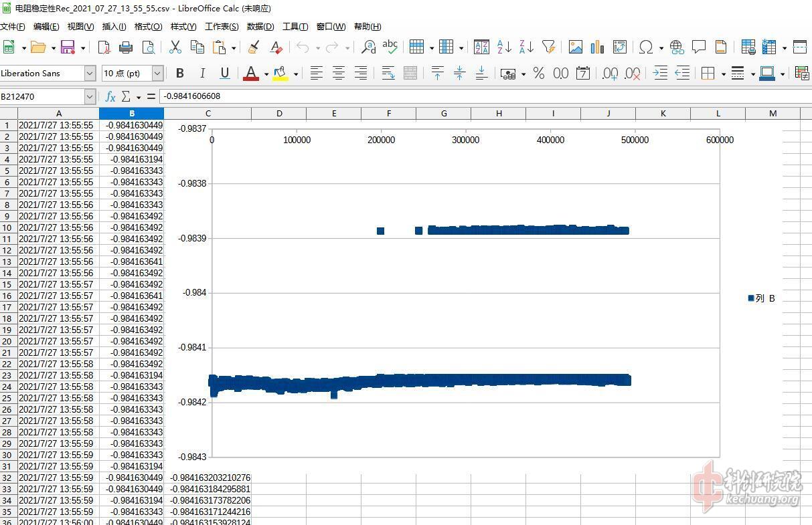Viewport: 812px width, 525px height.
Task: Open the 格式(O) menu
Action: point(148,27)
